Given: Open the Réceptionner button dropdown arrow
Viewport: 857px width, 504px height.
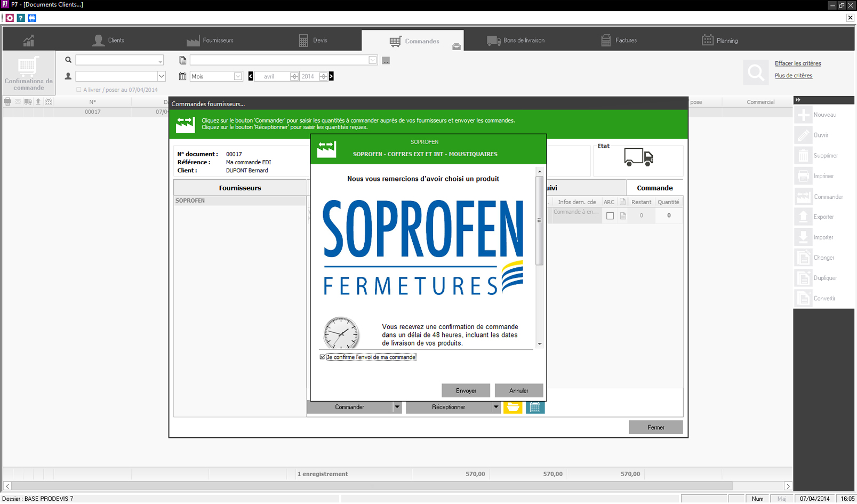Looking at the screenshot, I should click(x=495, y=407).
